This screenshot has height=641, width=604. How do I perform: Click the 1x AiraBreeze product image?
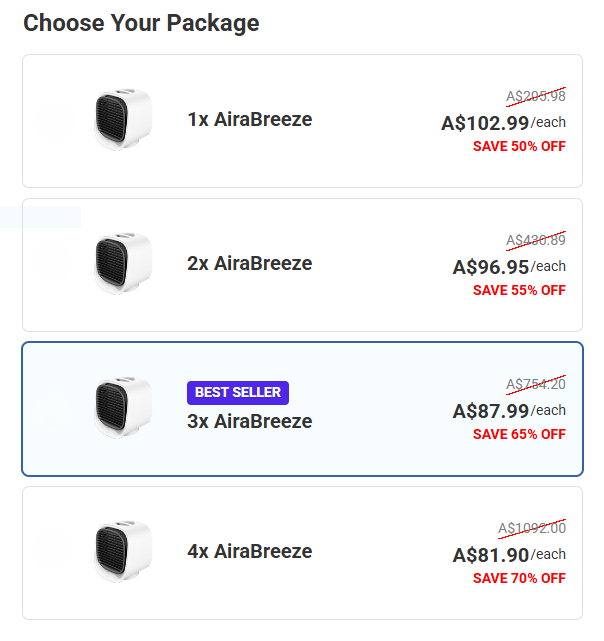click(x=122, y=120)
